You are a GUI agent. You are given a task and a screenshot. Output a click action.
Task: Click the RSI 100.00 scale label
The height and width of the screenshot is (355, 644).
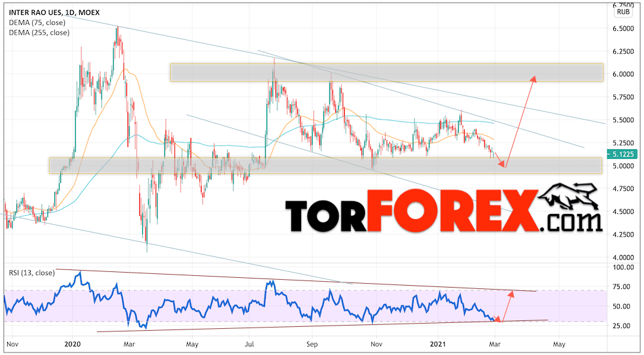(x=622, y=267)
